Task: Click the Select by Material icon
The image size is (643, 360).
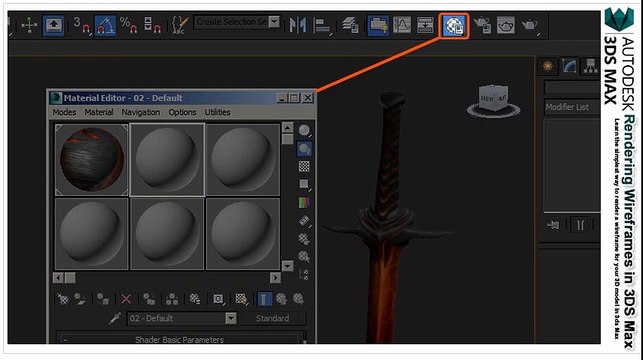Action: pyautogui.click(x=304, y=257)
